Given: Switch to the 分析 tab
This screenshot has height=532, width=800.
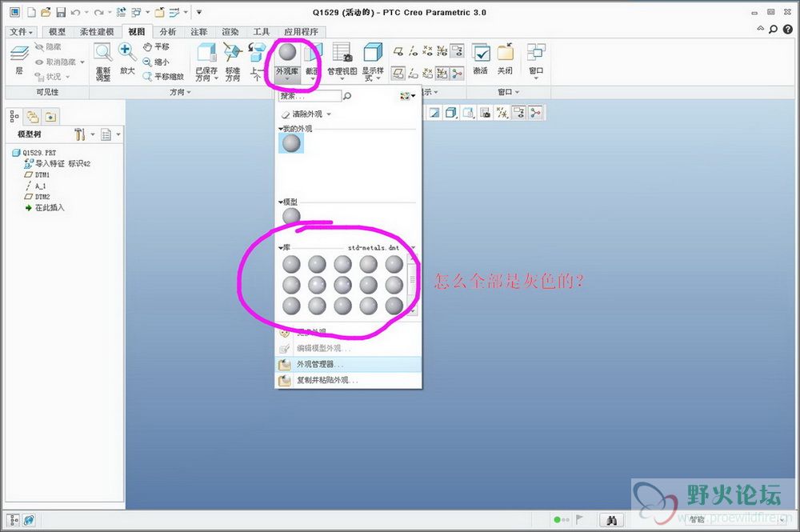Looking at the screenshot, I should point(168,32).
